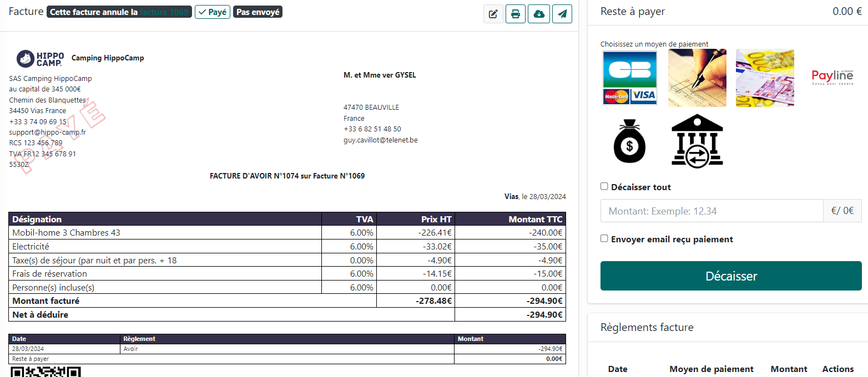
Task: Select CB Mastercard Visa card payment
Action: (629, 78)
